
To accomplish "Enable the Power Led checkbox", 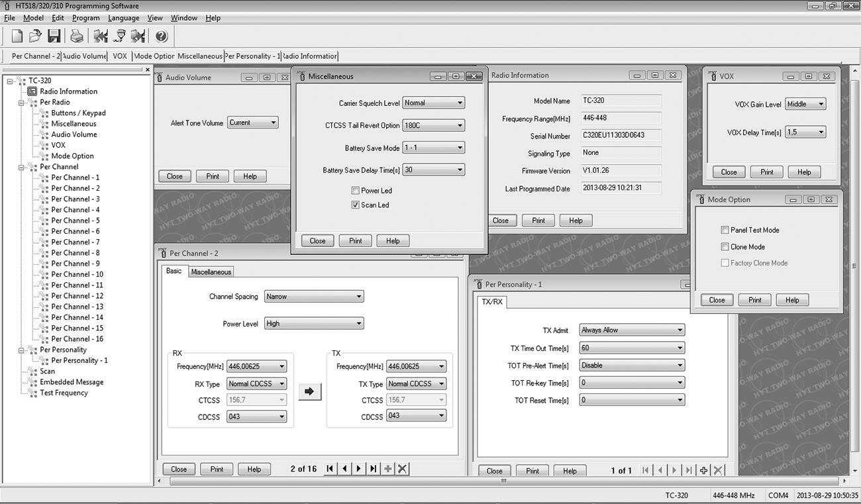I will click(356, 191).
